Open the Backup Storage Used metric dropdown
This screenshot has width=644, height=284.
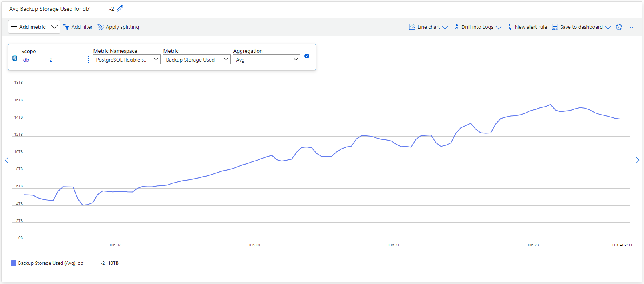click(197, 60)
